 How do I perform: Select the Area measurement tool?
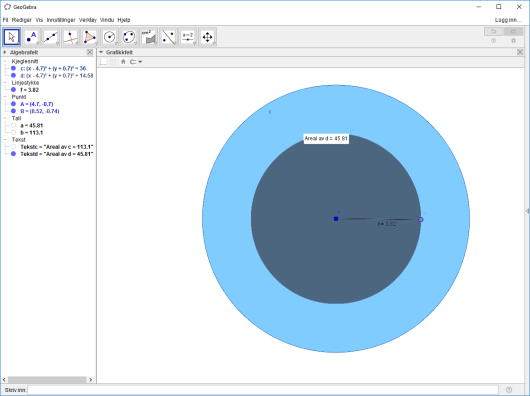coord(149,37)
